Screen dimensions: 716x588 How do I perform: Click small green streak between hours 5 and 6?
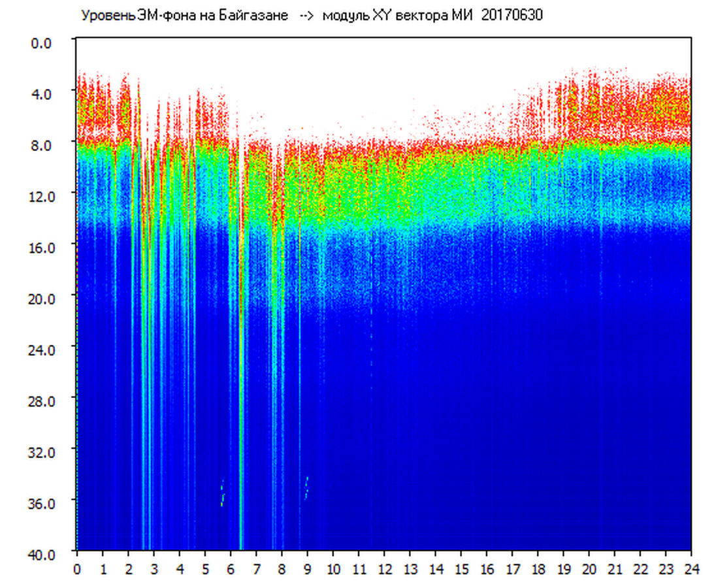click(222, 493)
